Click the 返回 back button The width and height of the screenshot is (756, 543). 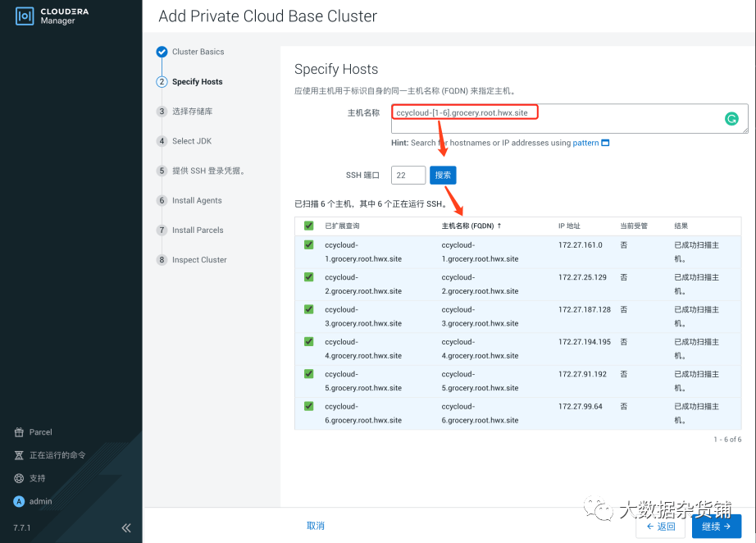661,527
